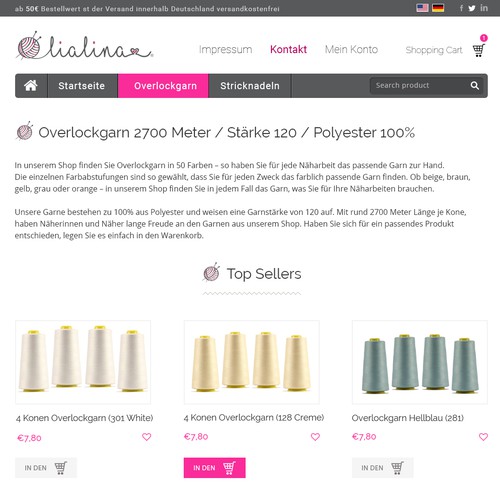Open the Hellblau thread cones thumbnail
Image resolution: width=500 pixels, height=500 pixels.
(x=420, y=362)
